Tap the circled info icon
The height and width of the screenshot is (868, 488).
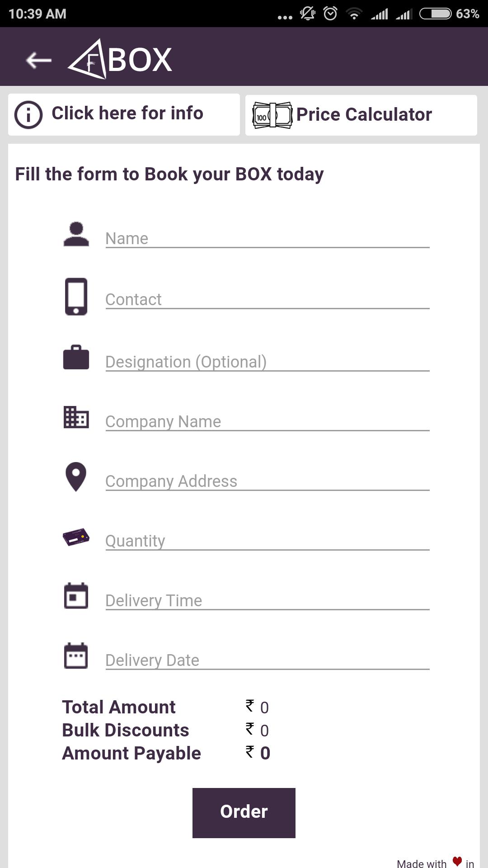(28, 115)
